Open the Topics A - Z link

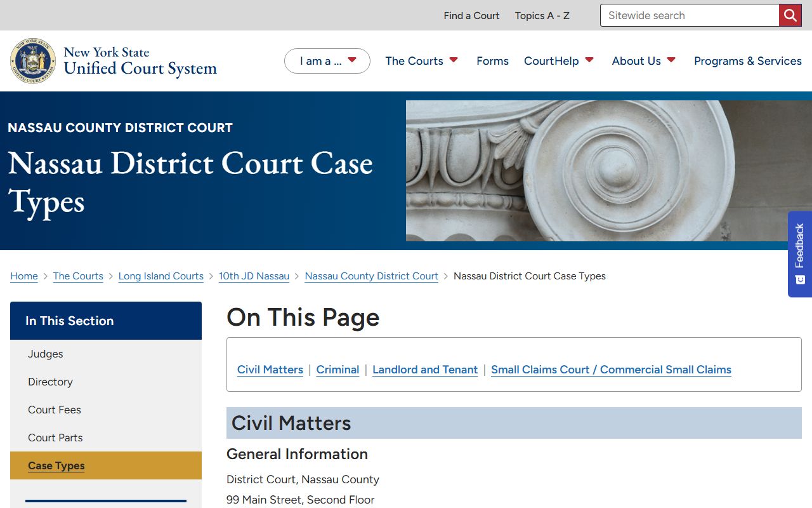pos(542,15)
